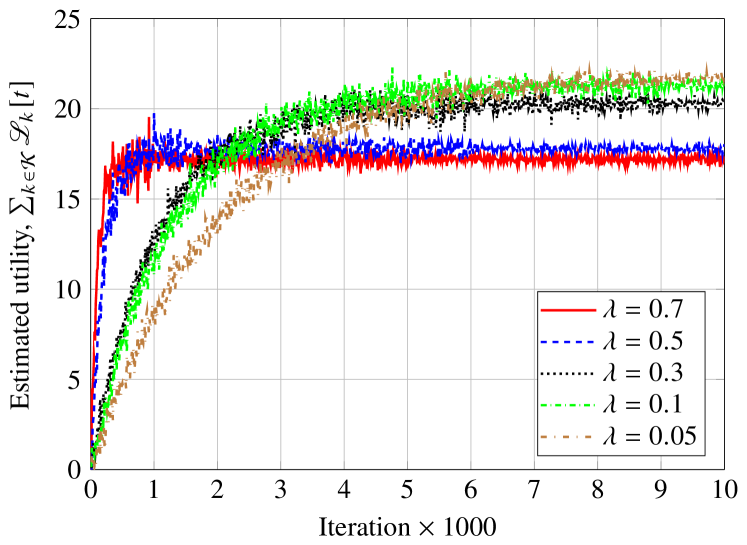The width and height of the screenshot is (747, 545).
Task: Click the y-axis tick label 10
Action: click(x=68, y=289)
